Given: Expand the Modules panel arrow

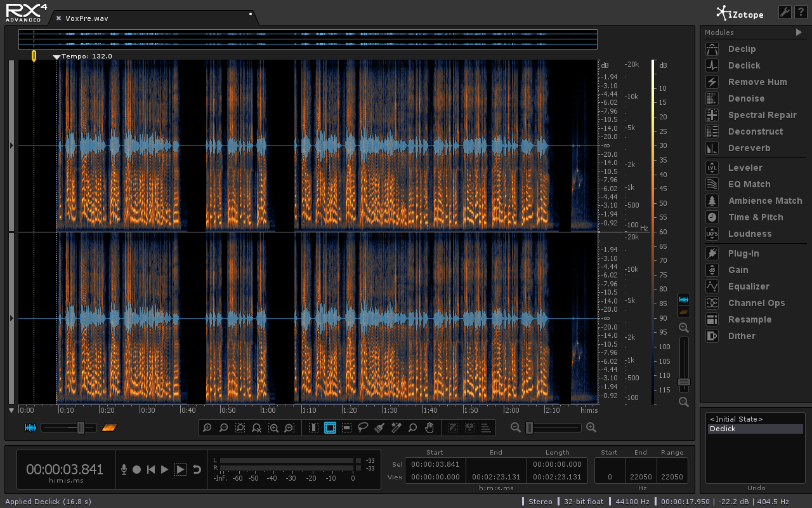Looking at the screenshot, I should click(x=799, y=32).
